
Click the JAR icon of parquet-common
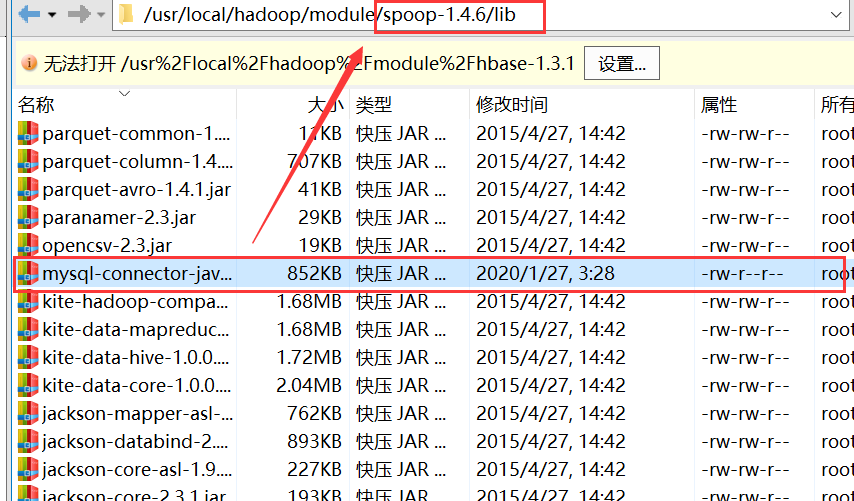pos(28,133)
